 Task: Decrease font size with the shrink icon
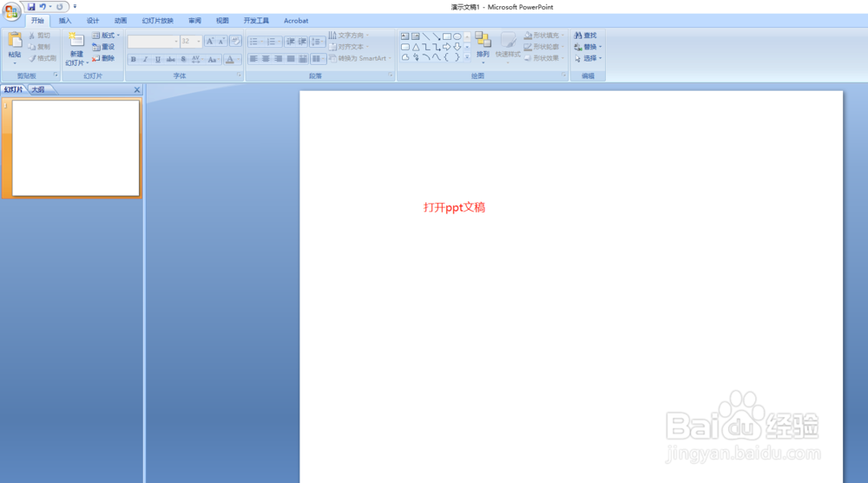[x=221, y=42]
